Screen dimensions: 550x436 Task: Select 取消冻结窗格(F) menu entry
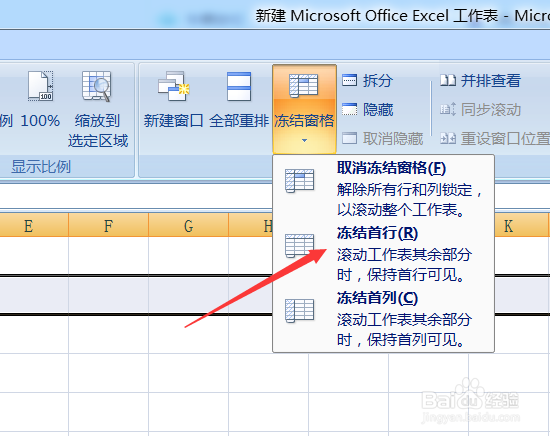pyautogui.click(x=383, y=188)
